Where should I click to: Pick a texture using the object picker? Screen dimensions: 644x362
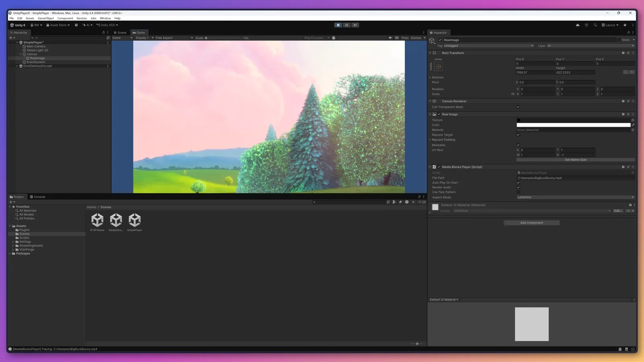point(633,120)
